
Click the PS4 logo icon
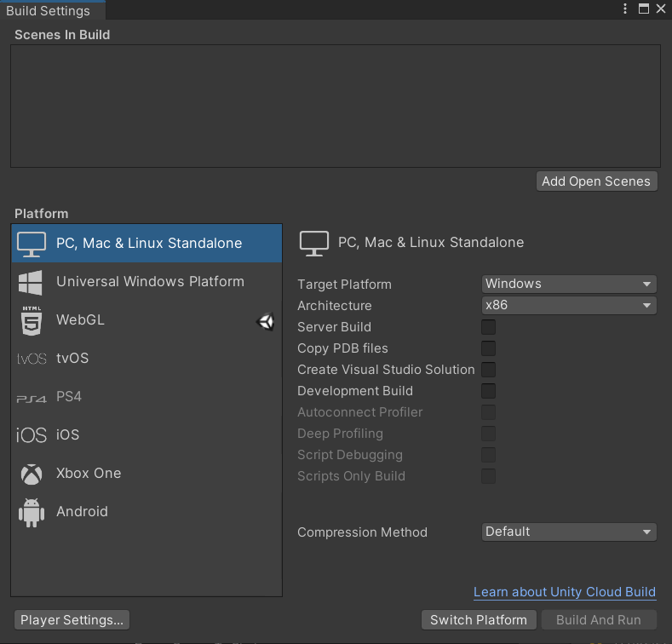pos(32,399)
